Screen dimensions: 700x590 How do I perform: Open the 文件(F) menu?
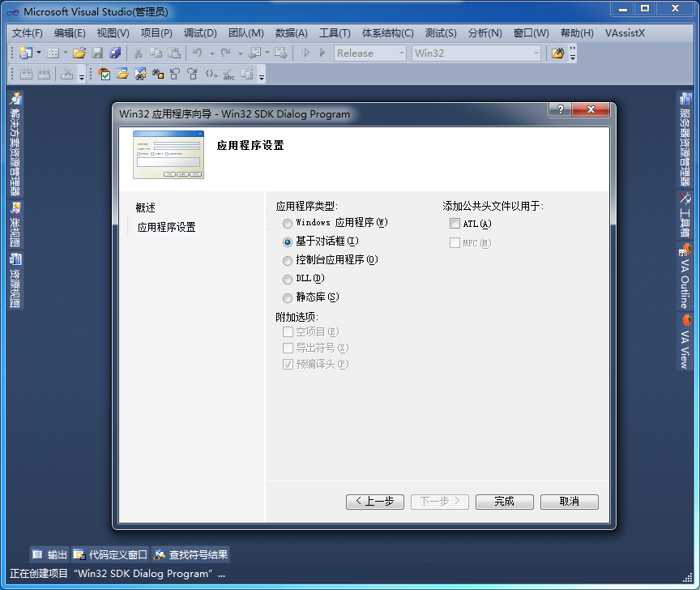coord(28,33)
